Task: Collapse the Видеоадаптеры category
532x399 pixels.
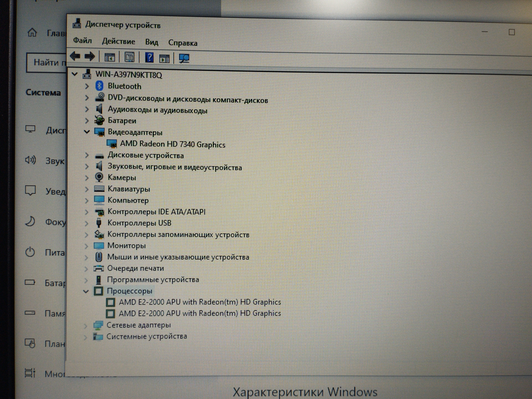Action: tap(87, 132)
